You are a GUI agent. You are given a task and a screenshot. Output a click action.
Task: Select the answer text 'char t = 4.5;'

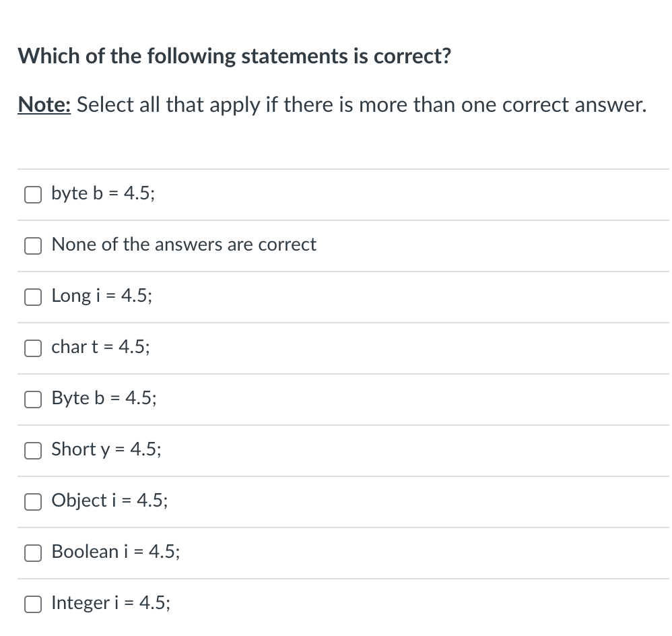[x=100, y=347]
